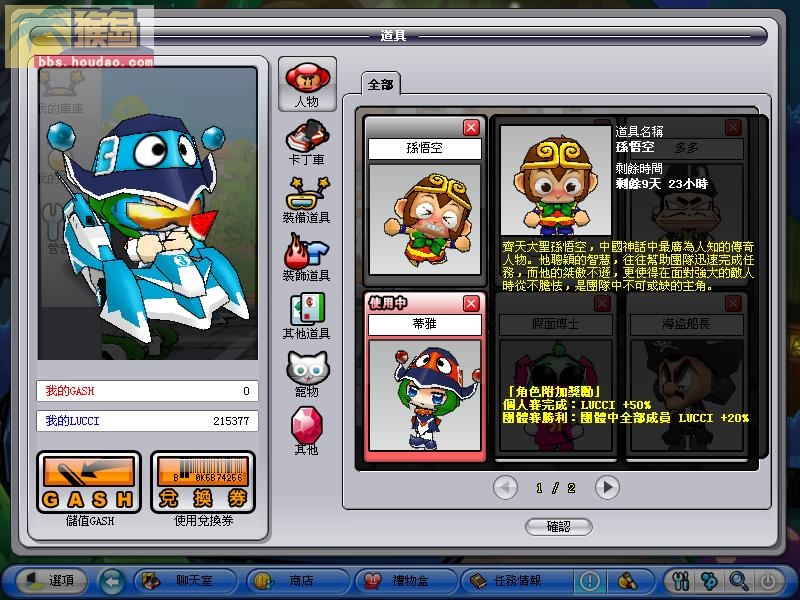The height and width of the screenshot is (600, 800).
Task: Click the X on the 假面博士 card
Action: click(602, 304)
